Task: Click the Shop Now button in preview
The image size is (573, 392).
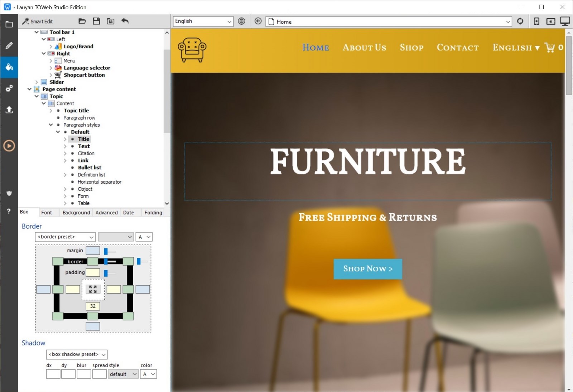Action: (368, 269)
